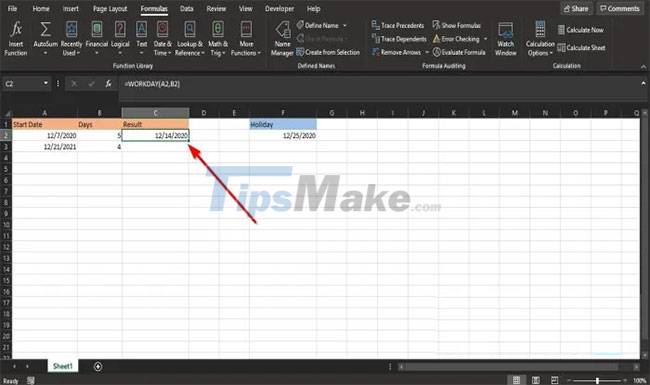Open Text functions list

pos(142,39)
